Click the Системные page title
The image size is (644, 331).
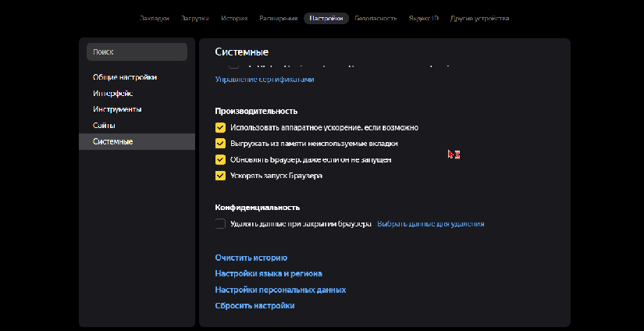tap(241, 52)
